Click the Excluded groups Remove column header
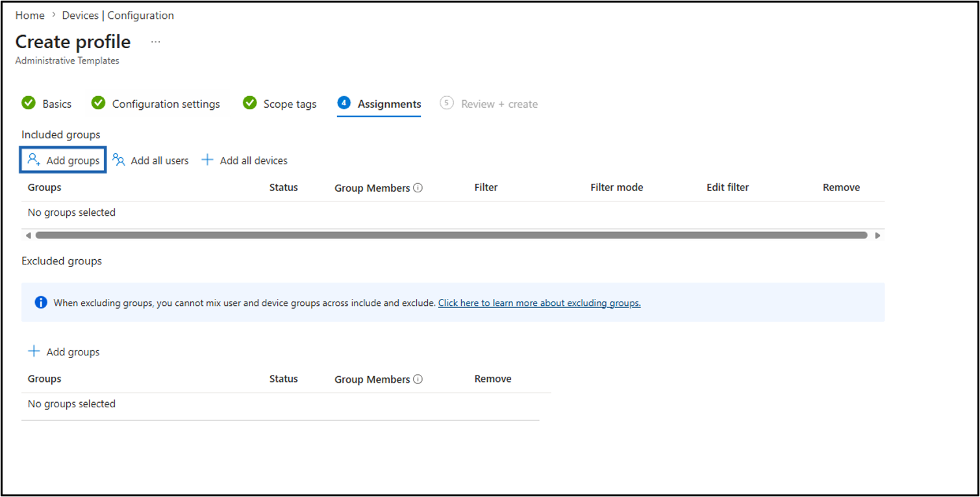The width and height of the screenshot is (980, 497). click(493, 379)
